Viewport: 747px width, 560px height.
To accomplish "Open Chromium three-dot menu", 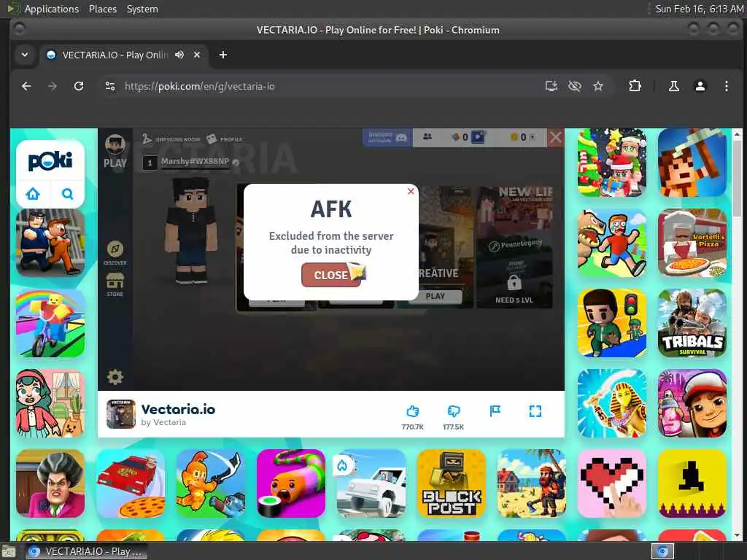I will (x=726, y=86).
